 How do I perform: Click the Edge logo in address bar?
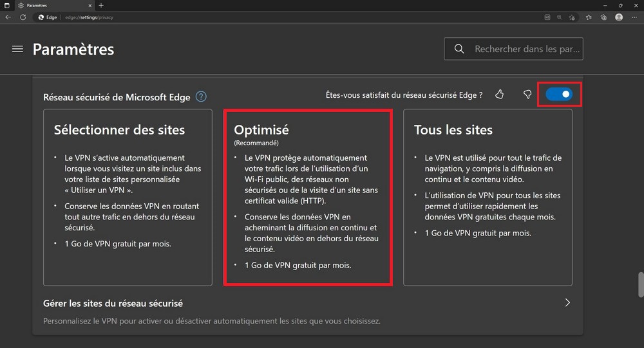41,17
